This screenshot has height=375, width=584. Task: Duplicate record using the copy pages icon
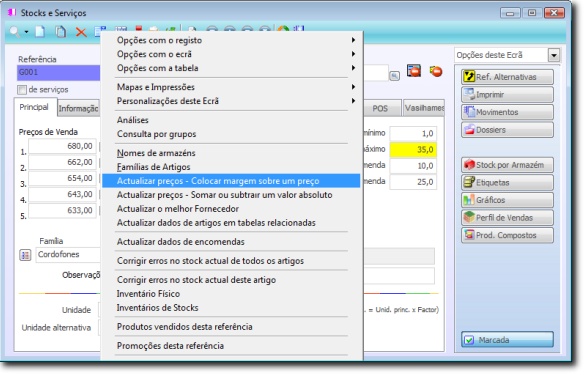(60, 32)
